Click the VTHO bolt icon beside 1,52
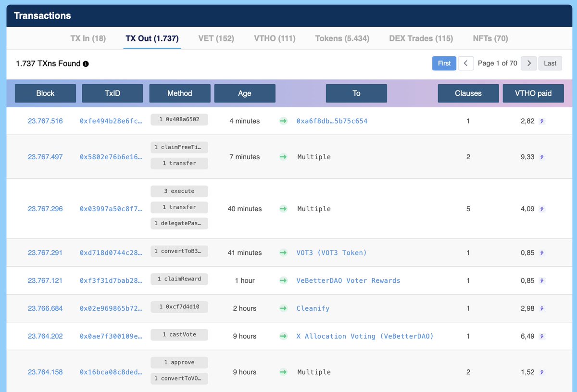577x392 pixels. click(x=542, y=372)
